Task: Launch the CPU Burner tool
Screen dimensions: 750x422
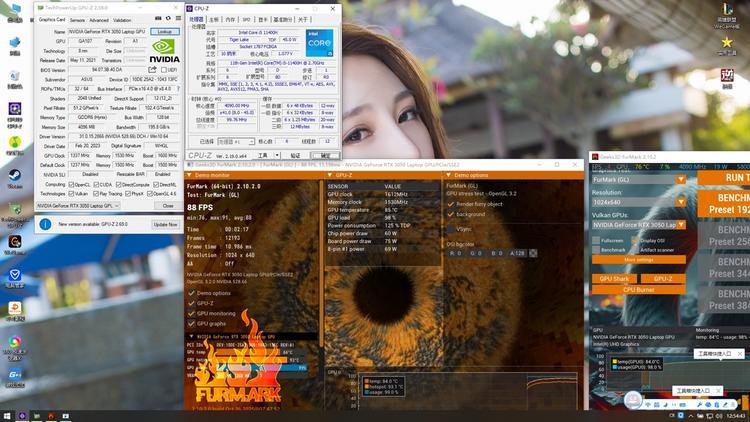Action: (638, 289)
